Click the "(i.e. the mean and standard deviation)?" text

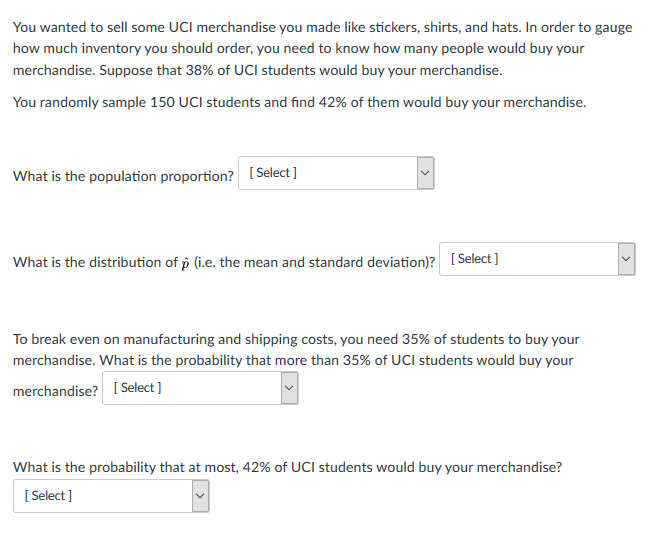click(x=326, y=263)
